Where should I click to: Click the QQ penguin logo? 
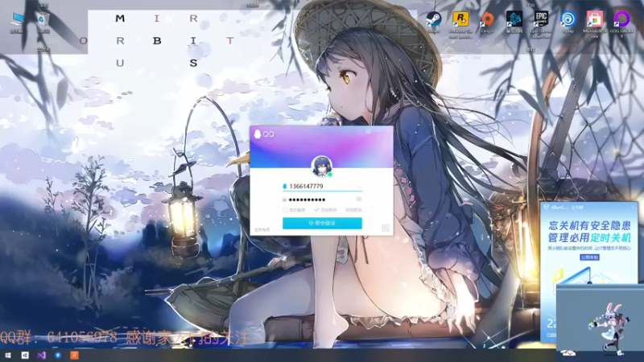(x=258, y=134)
